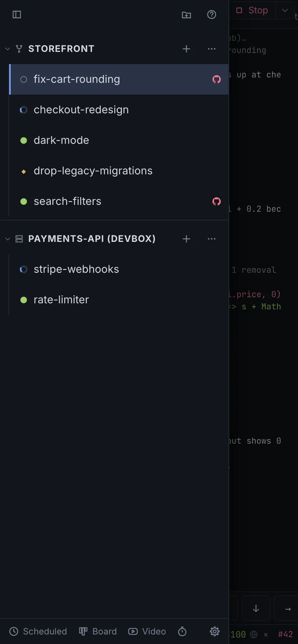Select the rate-limiter workspace
Image resolution: width=298 pixels, height=644 pixels.
pos(119,300)
